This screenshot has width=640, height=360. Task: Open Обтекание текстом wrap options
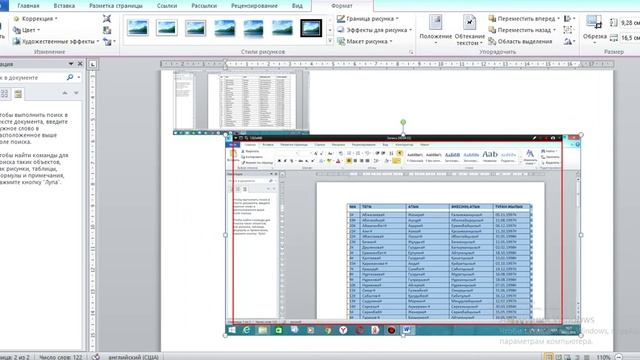pos(469,30)
